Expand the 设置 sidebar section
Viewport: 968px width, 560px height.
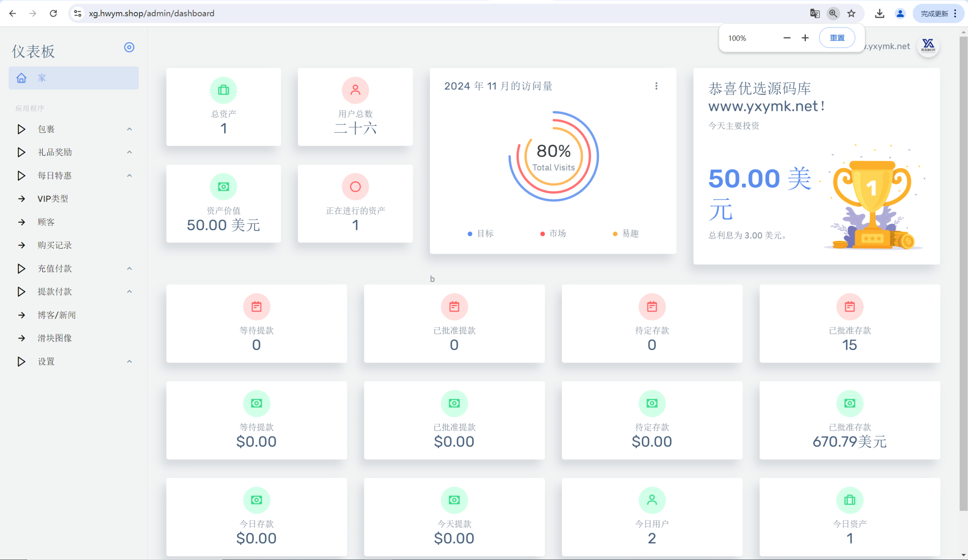point(46,361)
